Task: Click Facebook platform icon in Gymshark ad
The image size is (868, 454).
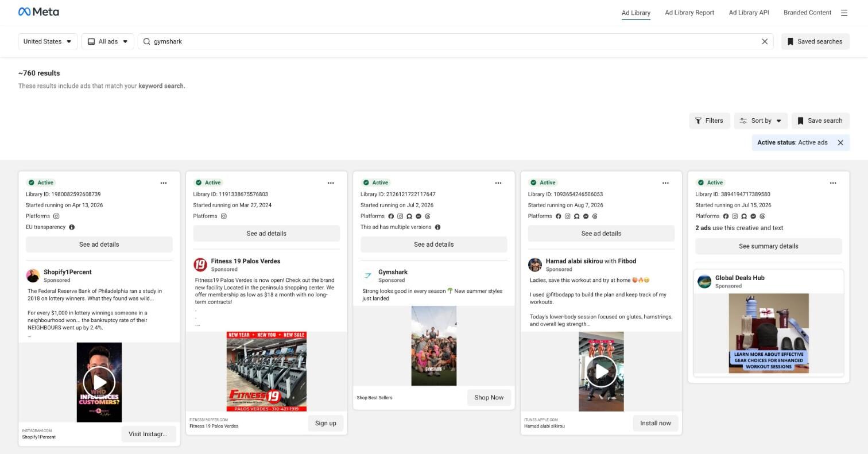Action: pos(391,216)
